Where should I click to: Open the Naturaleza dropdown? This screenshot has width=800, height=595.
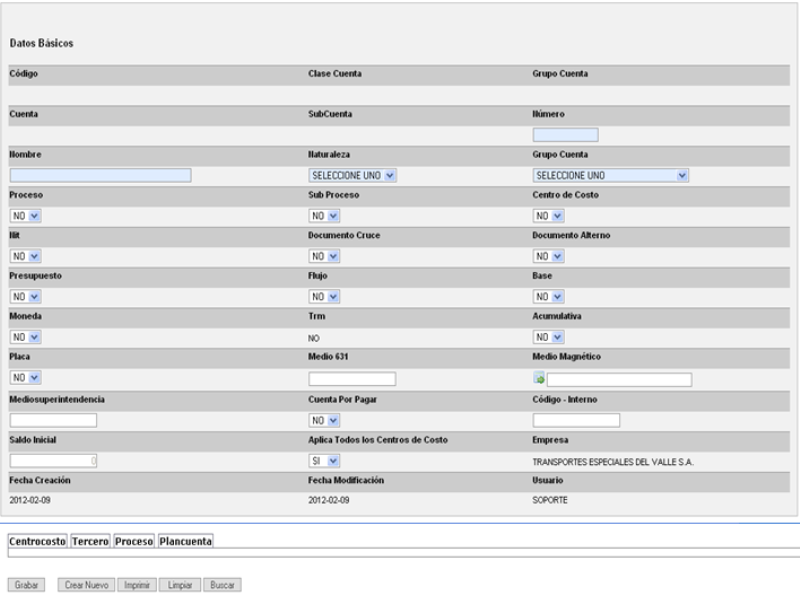coord(353,175)
